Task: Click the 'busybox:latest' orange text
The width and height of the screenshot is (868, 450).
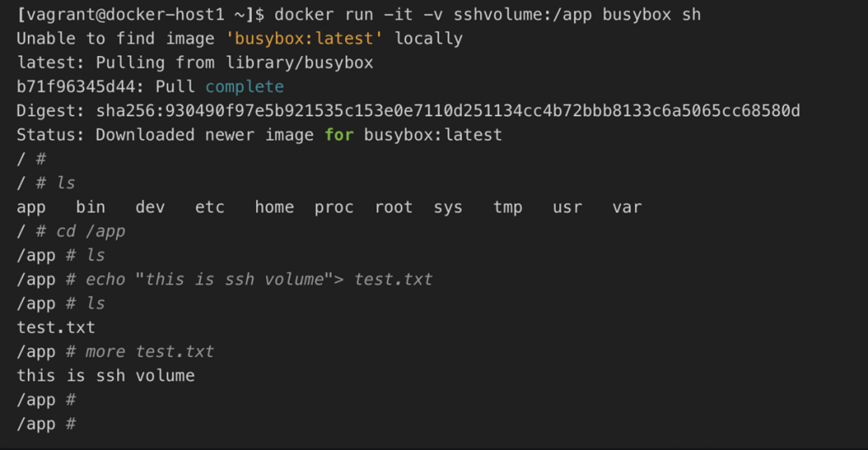Action: 304,39
